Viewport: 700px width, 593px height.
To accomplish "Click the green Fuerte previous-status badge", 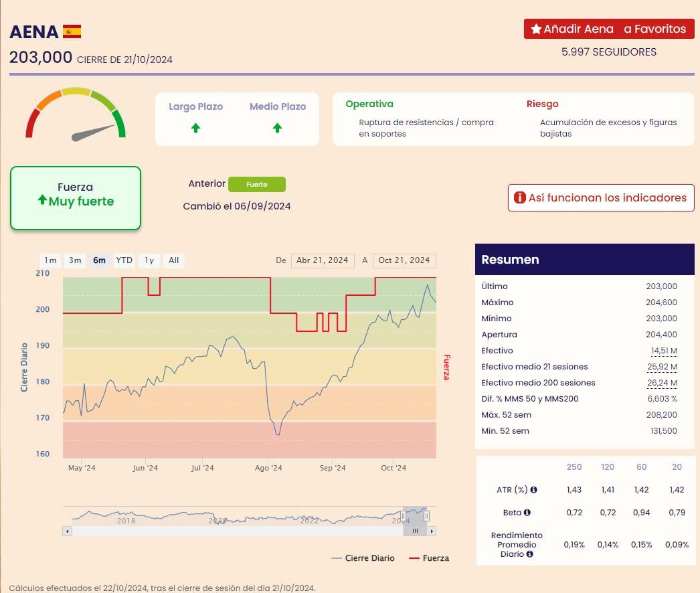I will (257, 184).
